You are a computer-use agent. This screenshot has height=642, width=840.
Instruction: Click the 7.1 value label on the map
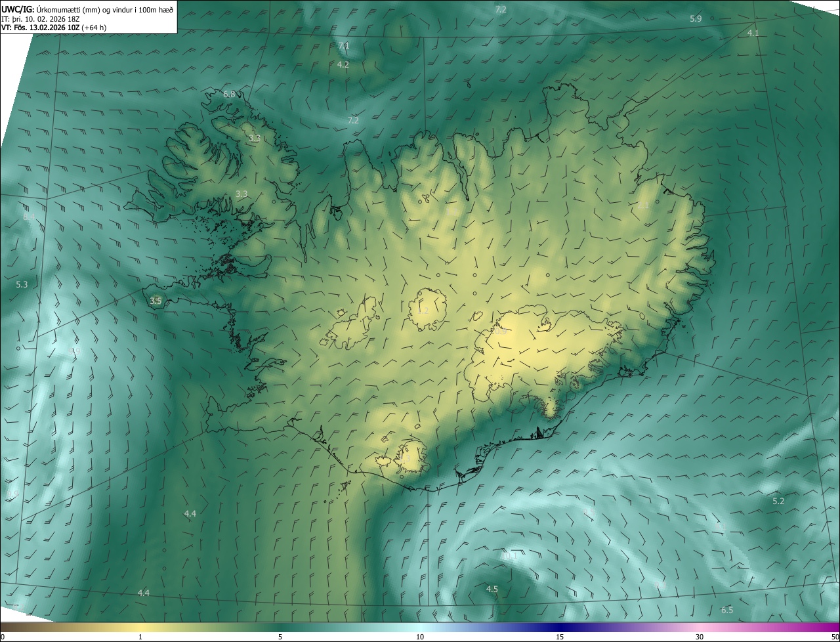tap(344, 45)
